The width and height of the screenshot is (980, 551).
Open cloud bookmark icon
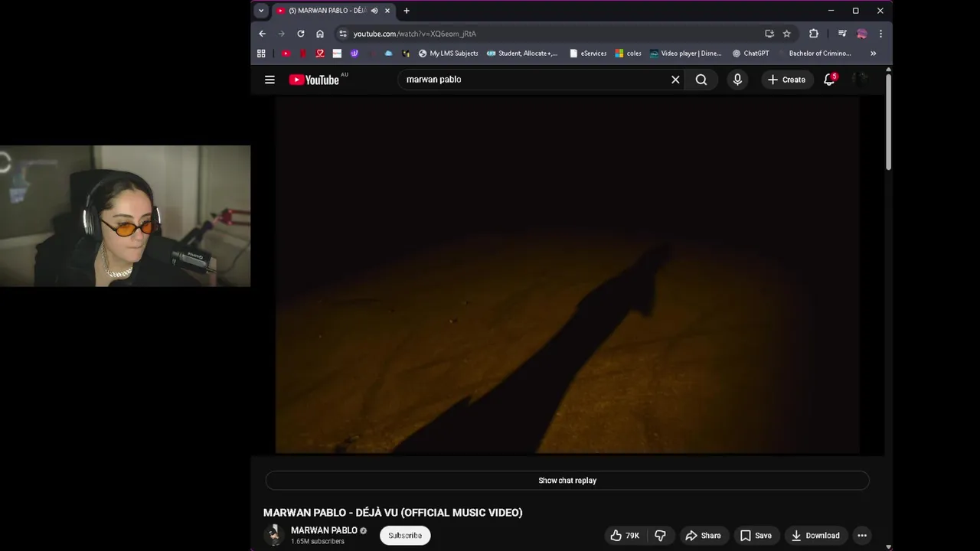[388, 54]
